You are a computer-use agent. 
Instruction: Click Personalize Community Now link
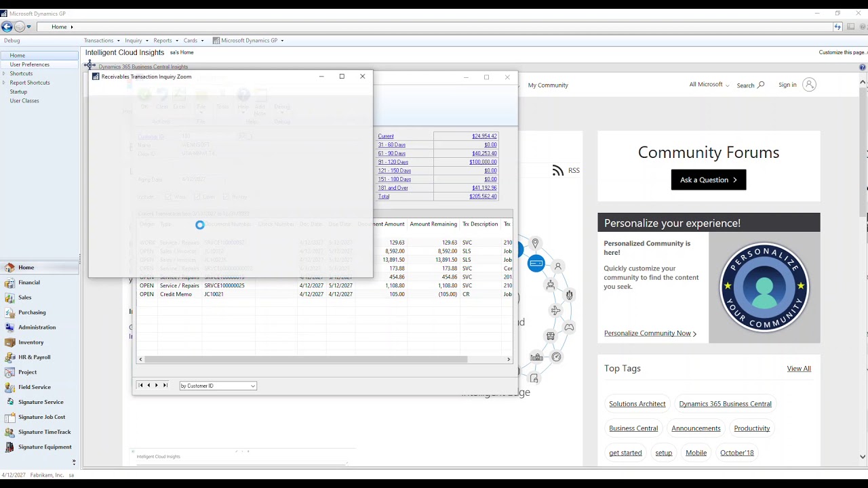[650, 333]
